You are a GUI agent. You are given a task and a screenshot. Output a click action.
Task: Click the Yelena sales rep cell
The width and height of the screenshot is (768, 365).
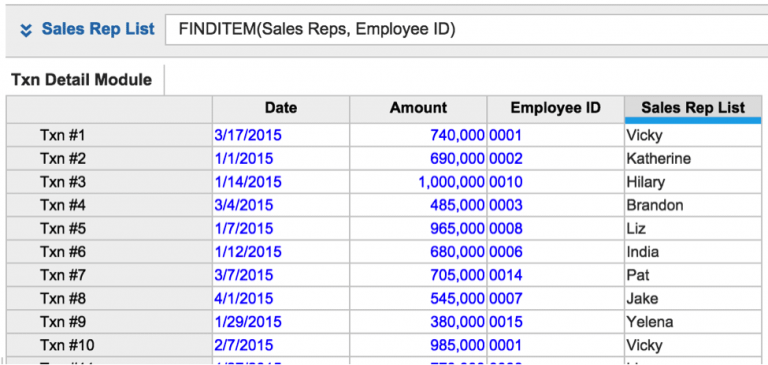pos(693,322)
